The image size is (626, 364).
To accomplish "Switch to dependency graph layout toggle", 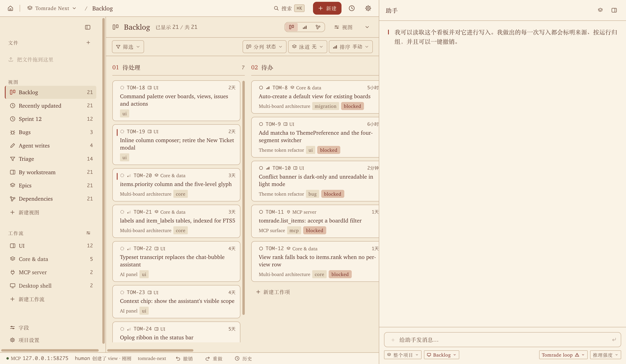I will click(318, 27).
